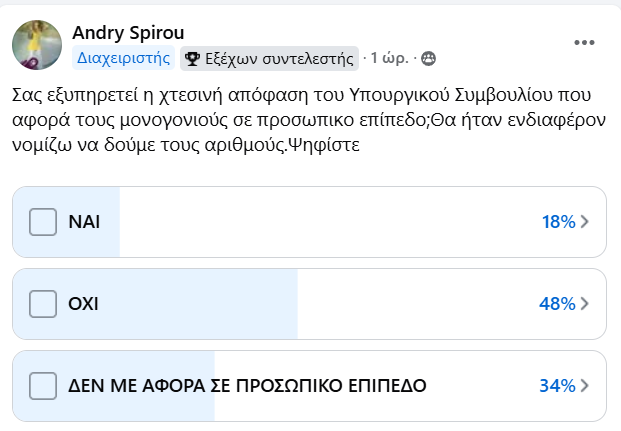Screen dimensions: 621x431
Task: Click the Εξέχων συντελεστής badge label
Action: [279, 59]
